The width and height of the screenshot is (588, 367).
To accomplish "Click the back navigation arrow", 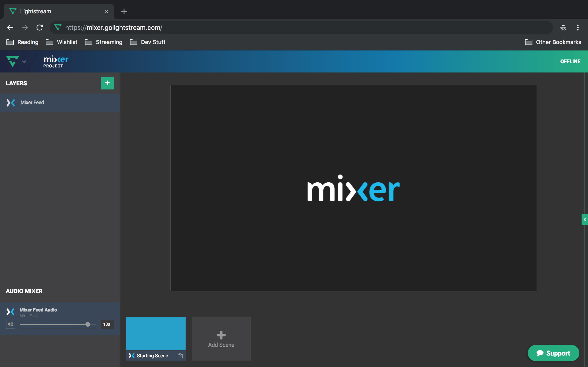I will tap(10, 27).
